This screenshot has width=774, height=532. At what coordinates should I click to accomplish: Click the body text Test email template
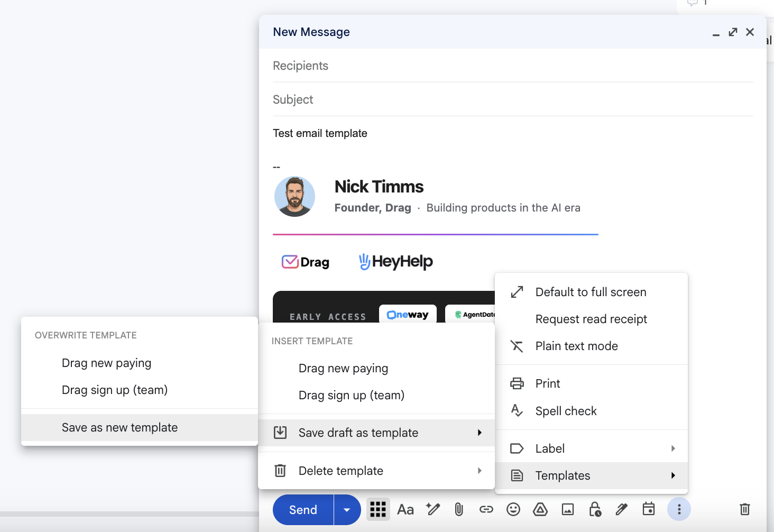(320, 133)
